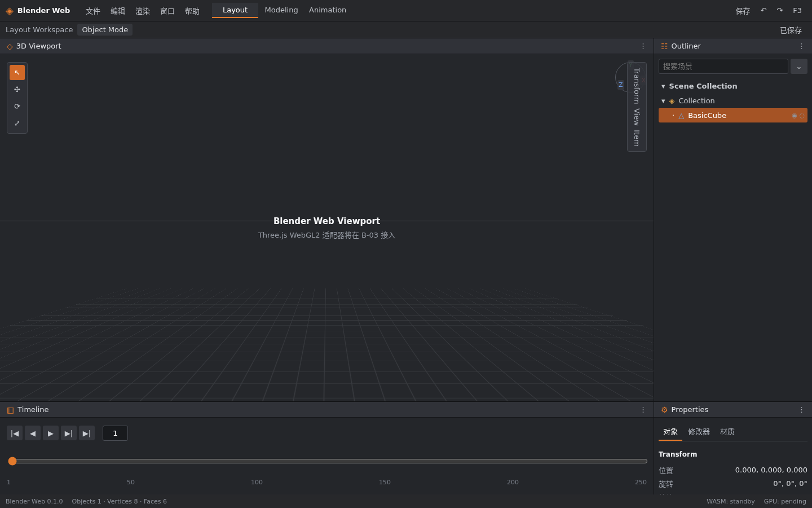Click the Outliner panel icon
This screenshot has height=508, width=812.
664,46
